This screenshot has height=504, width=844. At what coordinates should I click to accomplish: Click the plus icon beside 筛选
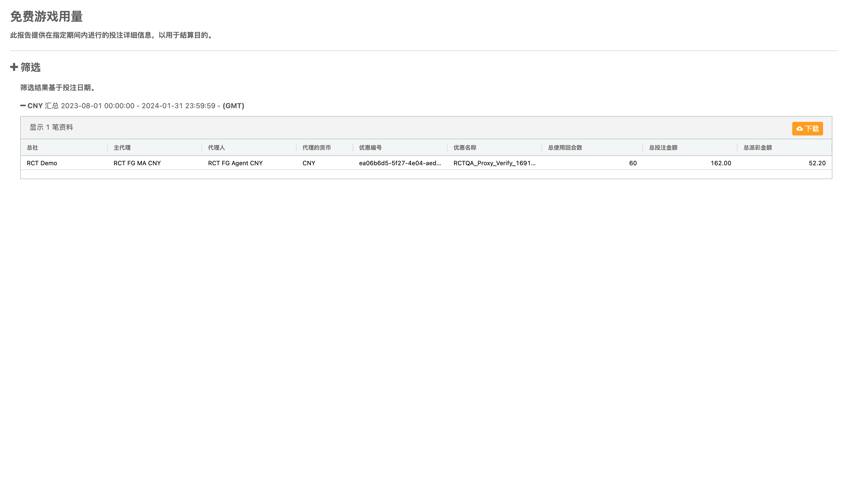pyautogui.click(x=14, y=67)
